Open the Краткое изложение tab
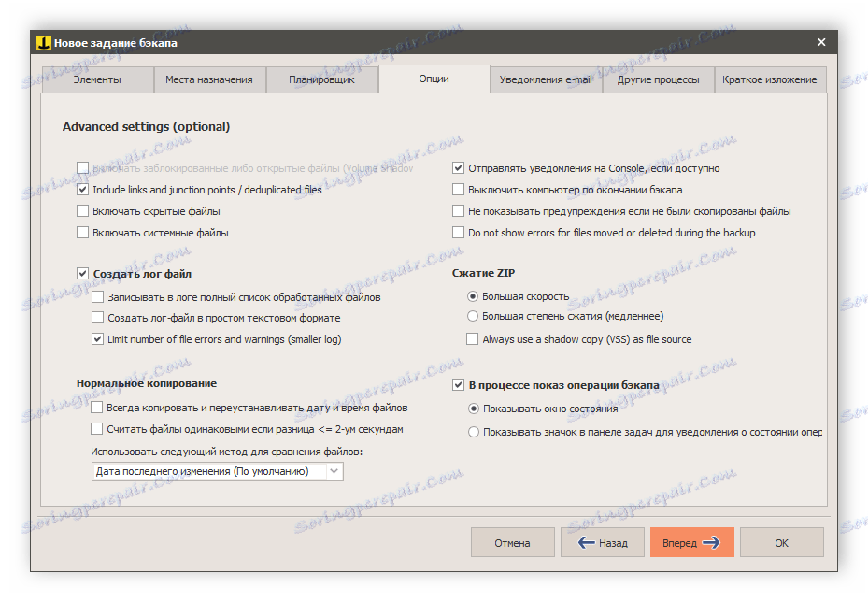Image resolution: width=868 pixels, height=602 pixels. 770,79
